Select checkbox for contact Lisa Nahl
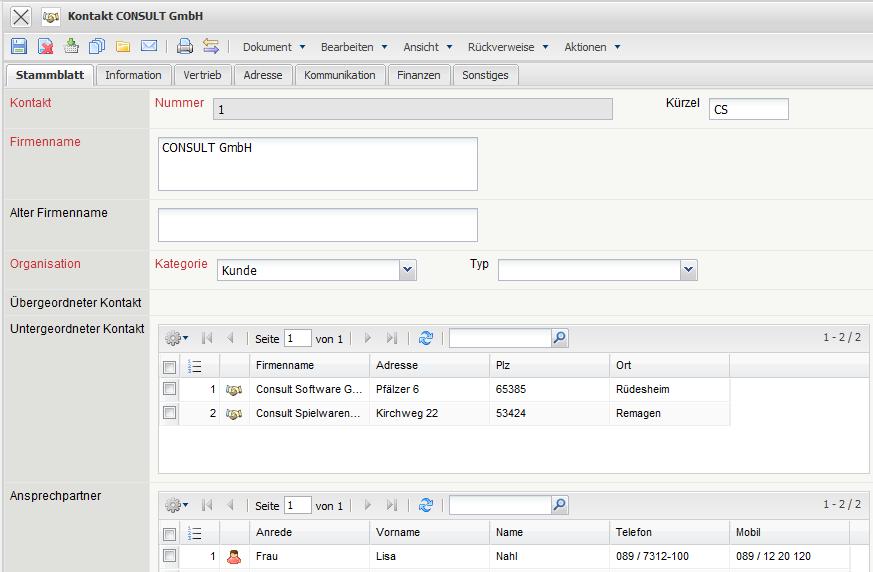The width and height of the screenshot is (873, 572). (x=169, y=556)
